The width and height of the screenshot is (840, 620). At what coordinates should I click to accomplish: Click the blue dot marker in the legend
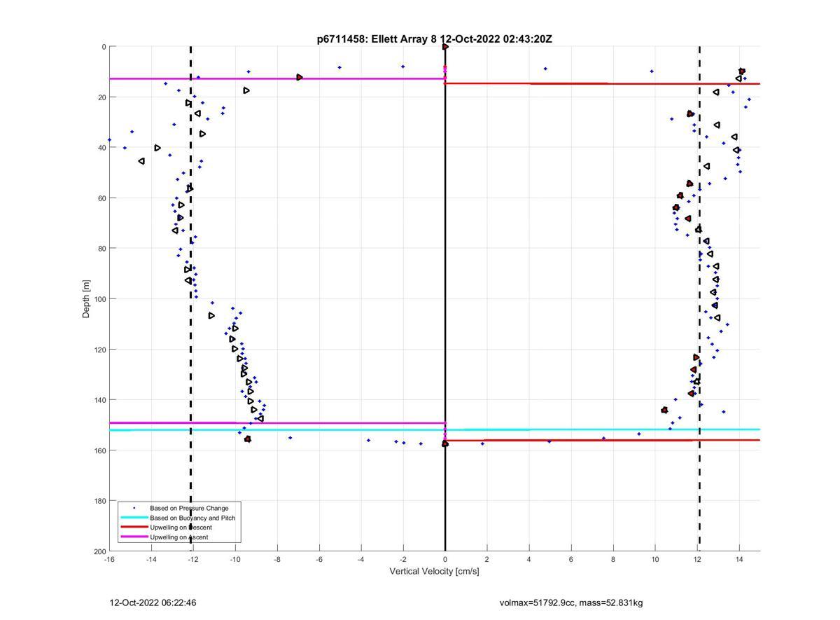pos(134,508)
